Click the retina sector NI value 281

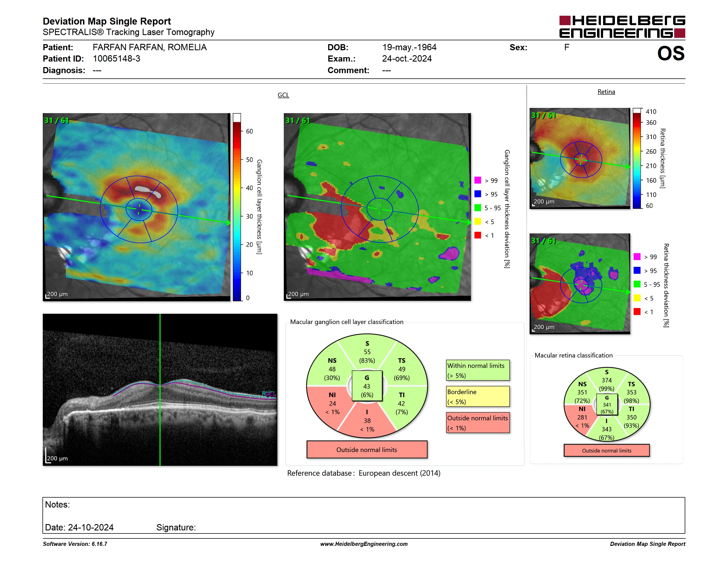tap(582, 417)
